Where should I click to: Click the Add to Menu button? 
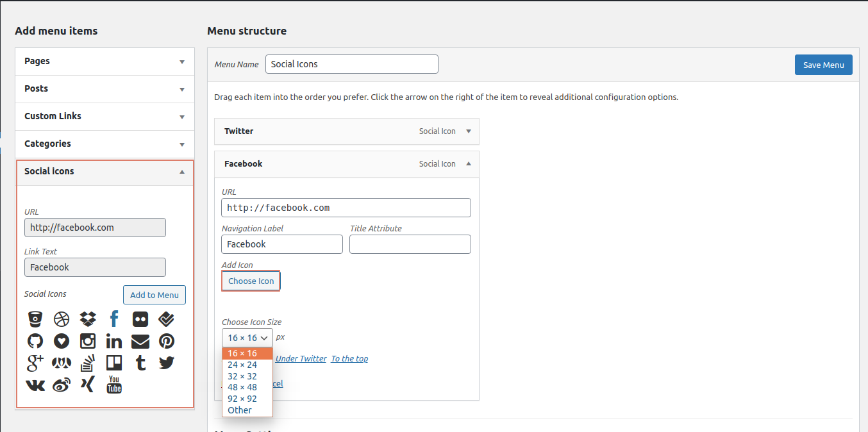(x=154, y=295)
